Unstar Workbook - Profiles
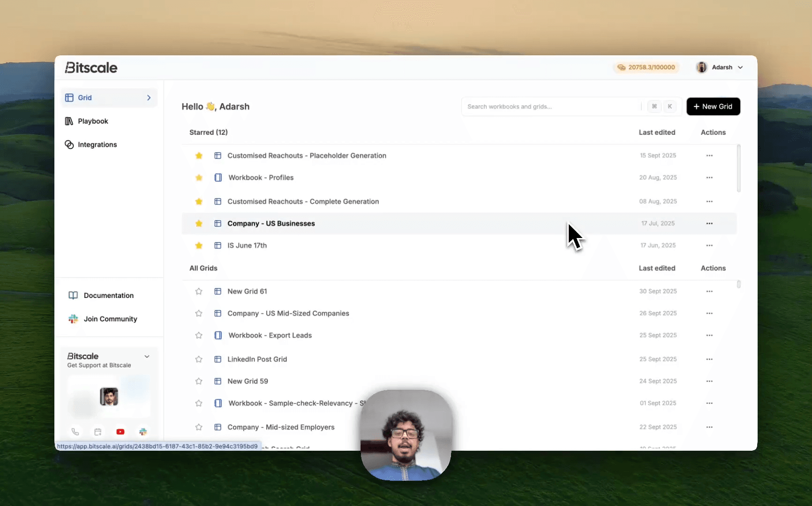812x506 pixels. click(x=199, y=178)
